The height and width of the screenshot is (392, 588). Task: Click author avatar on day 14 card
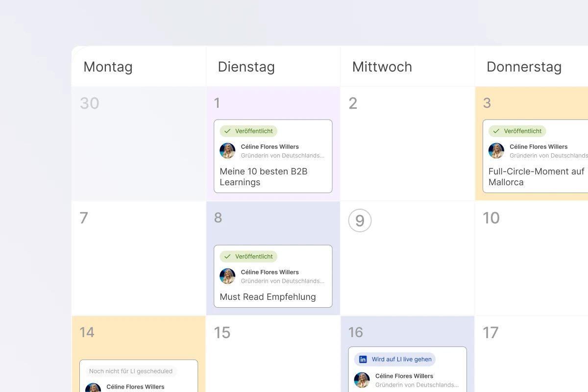93,388
